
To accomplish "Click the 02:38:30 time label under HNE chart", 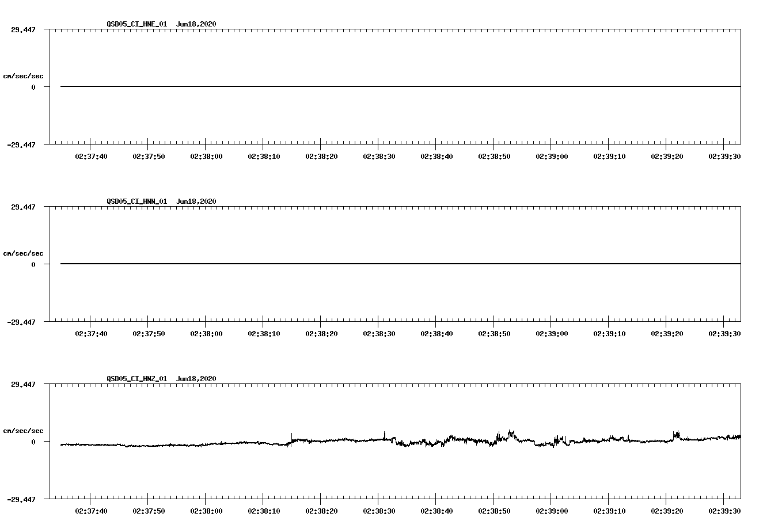I will [x=379, y=157].
